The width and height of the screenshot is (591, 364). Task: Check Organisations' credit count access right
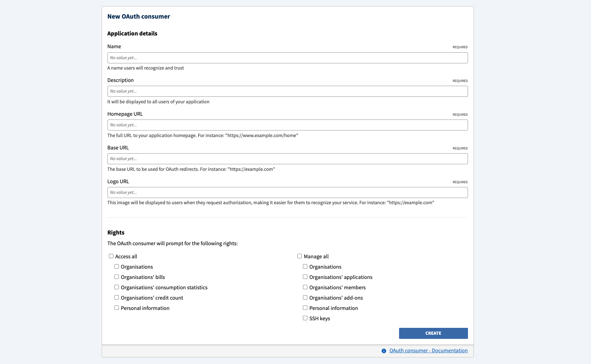tap(116, 297)
